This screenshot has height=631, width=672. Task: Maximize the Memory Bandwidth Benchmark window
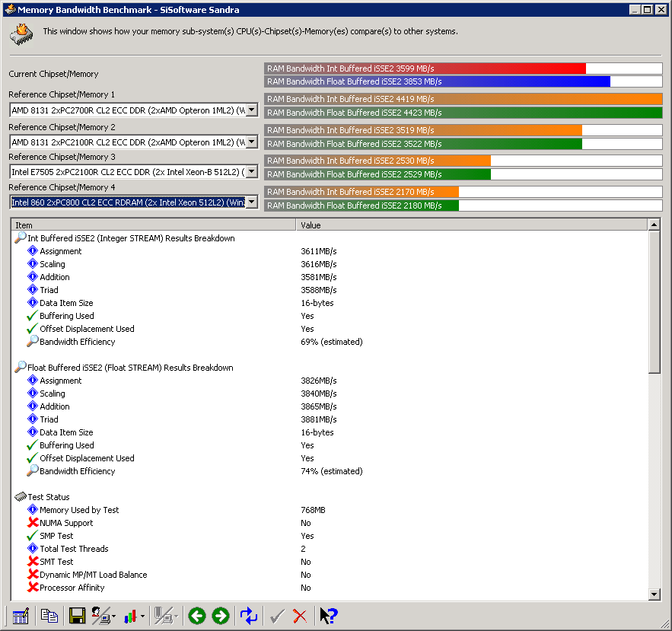tap(648, 9)
